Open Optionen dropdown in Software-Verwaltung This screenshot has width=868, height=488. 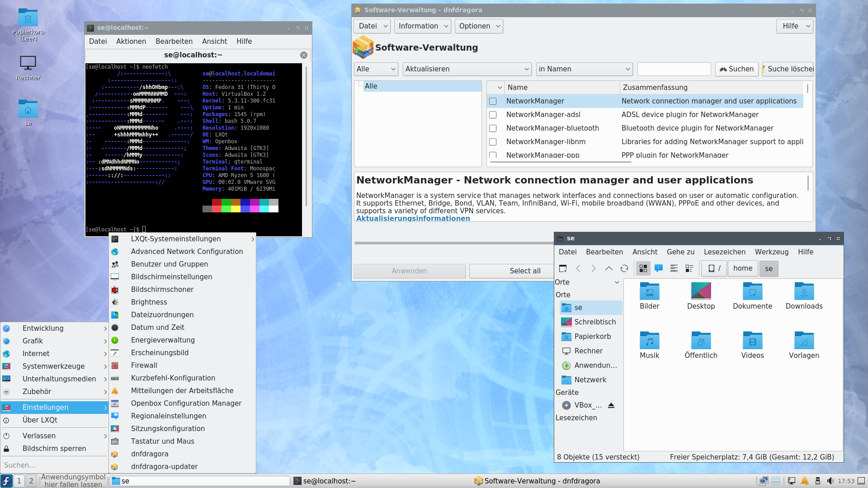tap(479, 26)
